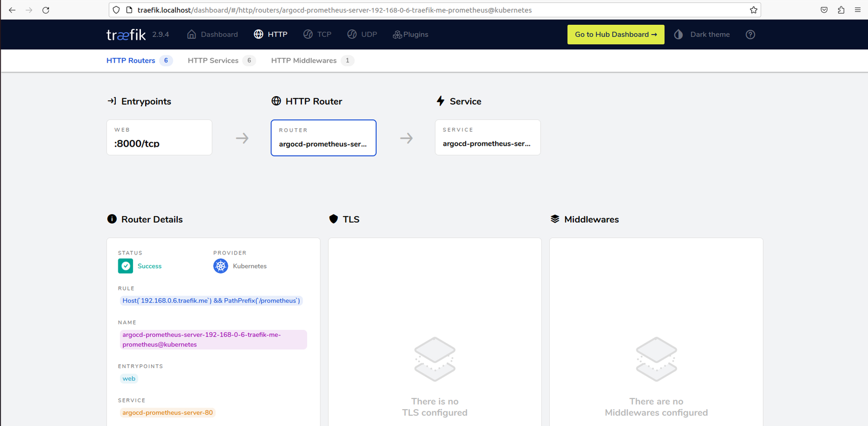
Task: Click the HTTP Middlewares count badge 1
Action: coord(347,60)
